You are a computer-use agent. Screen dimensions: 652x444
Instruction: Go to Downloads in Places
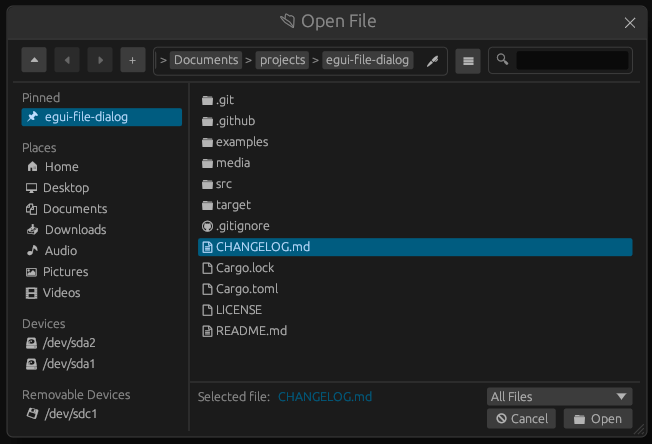pos(75,230)
